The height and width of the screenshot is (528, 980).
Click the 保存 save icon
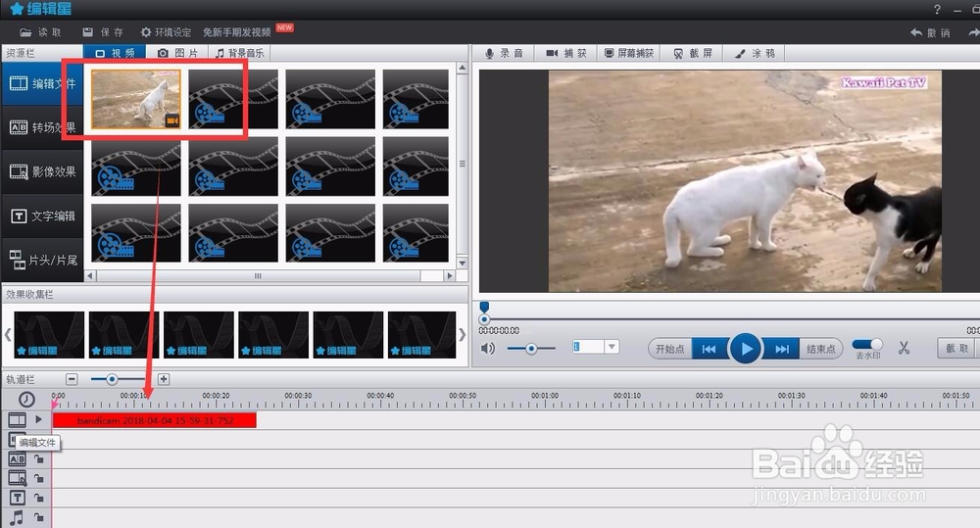click(87, 32)
